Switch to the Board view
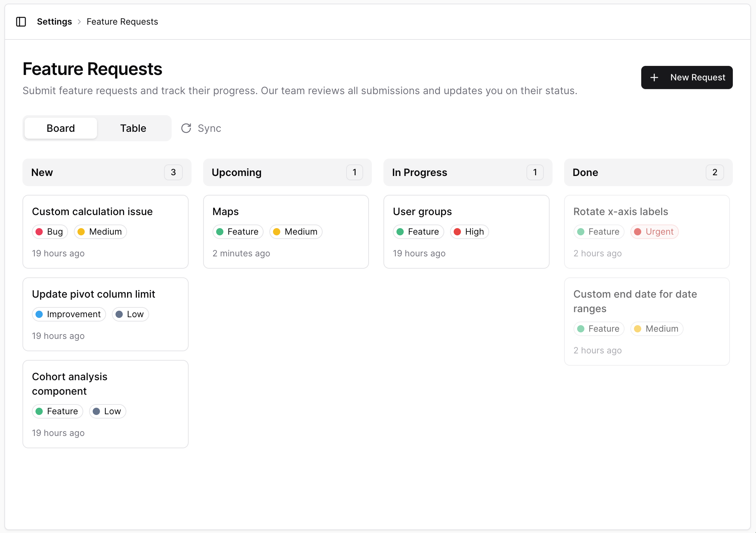This screenshot has width=756, height=533. [x=60, y=128]
